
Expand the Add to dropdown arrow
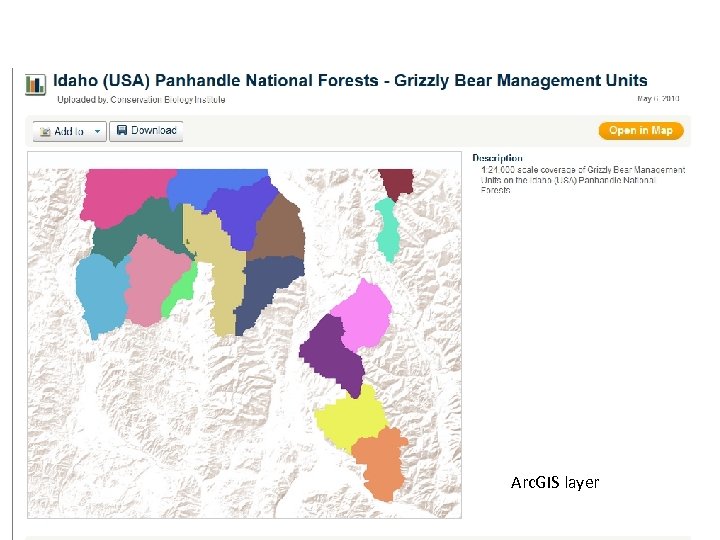click(97, 131)
